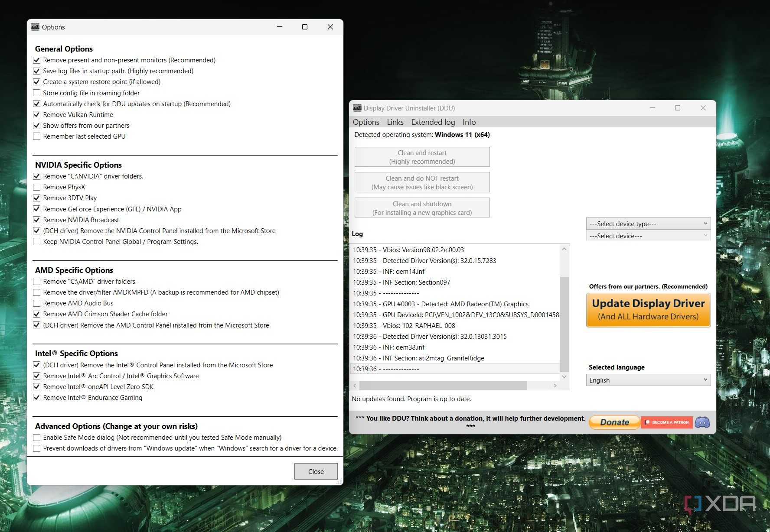Toggle Remove C:\NVIDIA driver folders checkbox

tap(37, 176)
